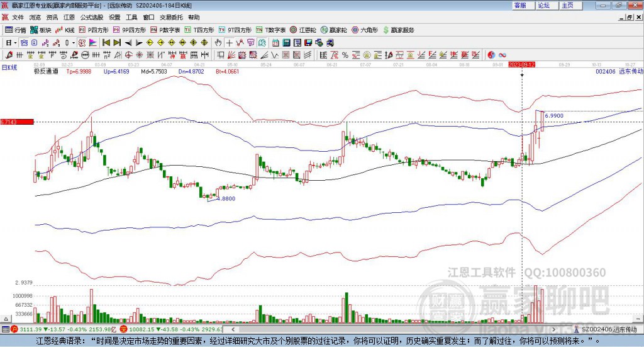Open the T四方形 time square
Image resolution: width=644 pixels, height=347 pixels.
coord(199,30)
